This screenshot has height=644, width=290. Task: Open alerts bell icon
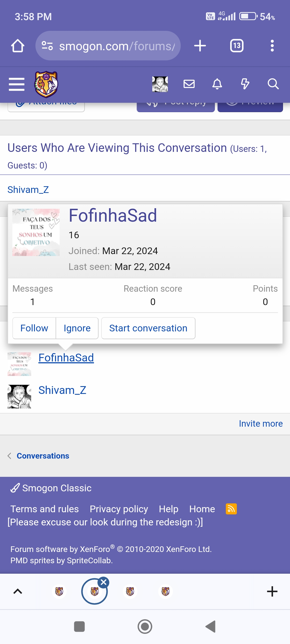pos(217,84)
